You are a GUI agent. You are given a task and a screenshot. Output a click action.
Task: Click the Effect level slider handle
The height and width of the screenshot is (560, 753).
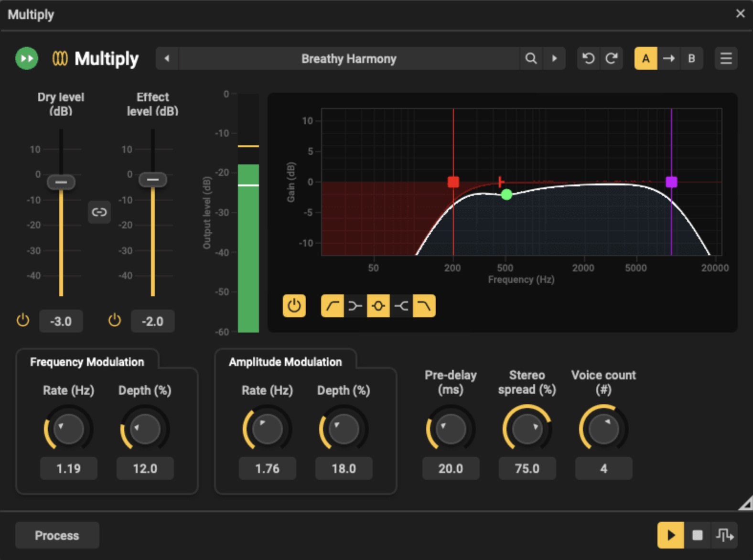(153, 180)
